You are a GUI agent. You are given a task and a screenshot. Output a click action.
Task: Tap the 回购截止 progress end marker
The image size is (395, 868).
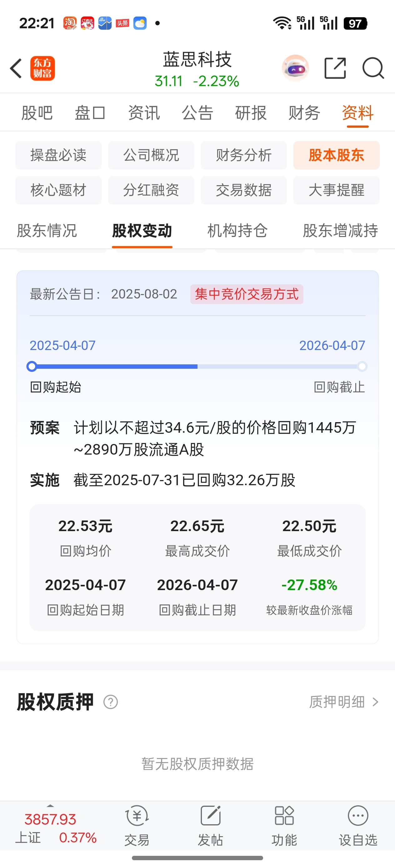coord(362,366)
